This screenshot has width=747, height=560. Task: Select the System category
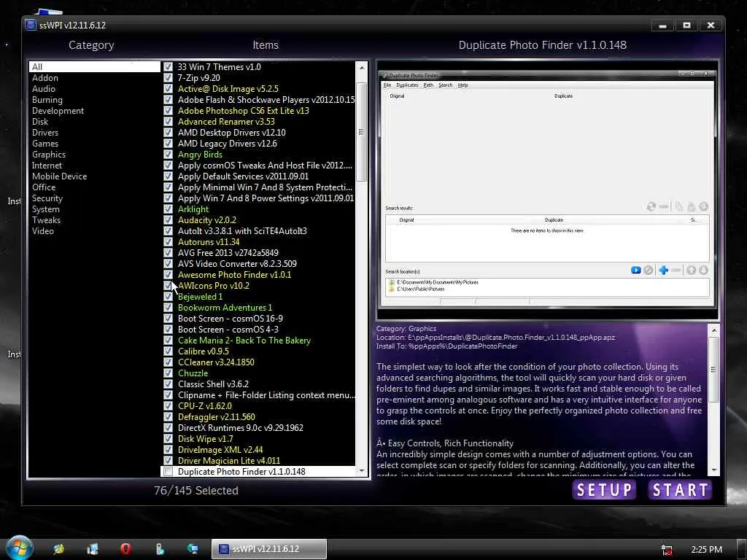click(x=46, y=209)
